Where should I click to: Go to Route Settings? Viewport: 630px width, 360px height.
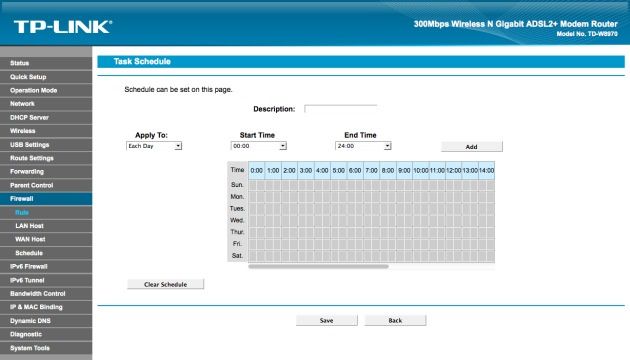46,158
